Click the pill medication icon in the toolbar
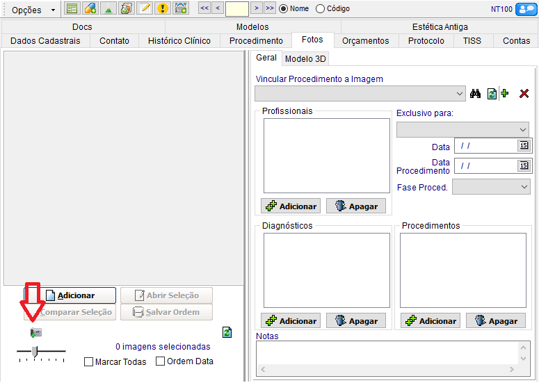This screenshot has height=392, width=539. 90,8
